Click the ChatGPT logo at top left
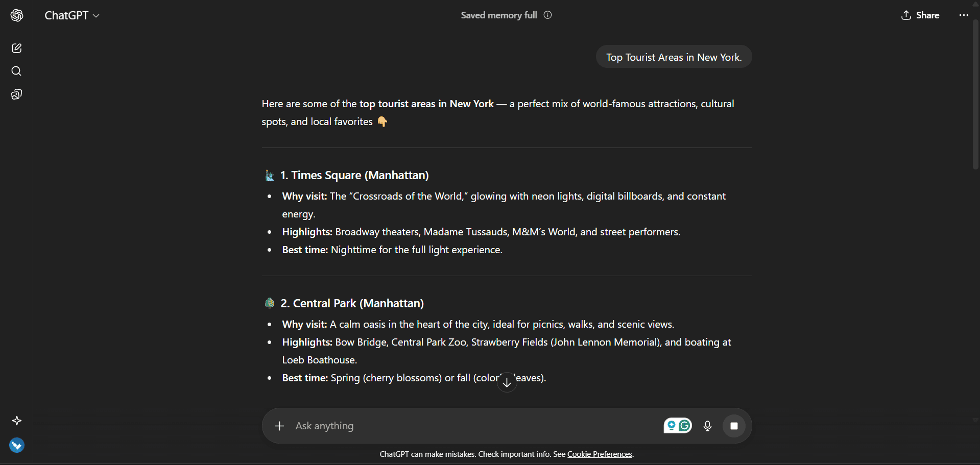The width and height of the screenshot is (980, 465). click(17, 15)
